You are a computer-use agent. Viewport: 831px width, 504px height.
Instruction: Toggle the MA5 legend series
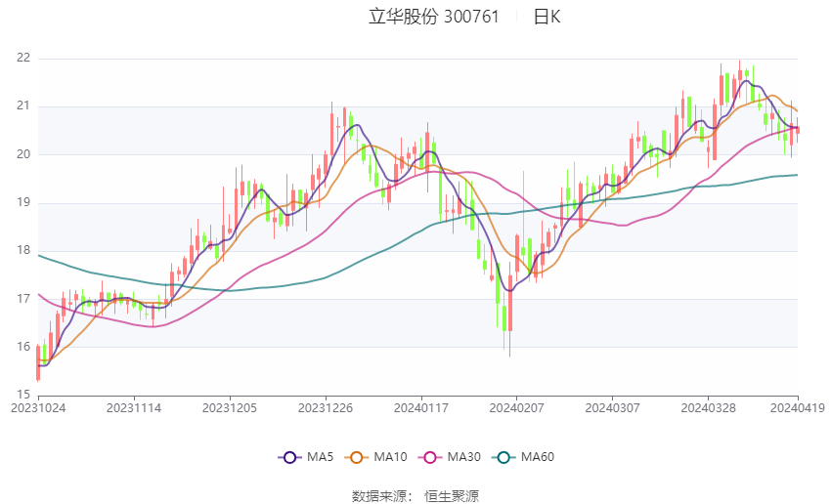[306, 457]
